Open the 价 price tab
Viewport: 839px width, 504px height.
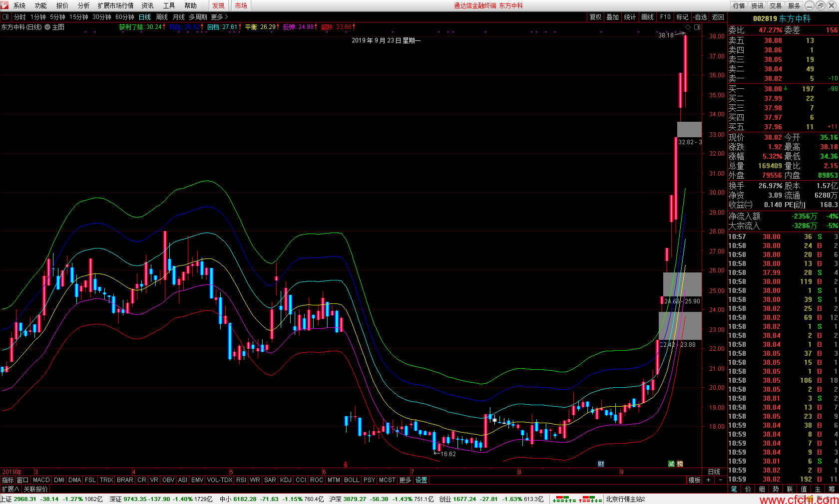point(748,489)
